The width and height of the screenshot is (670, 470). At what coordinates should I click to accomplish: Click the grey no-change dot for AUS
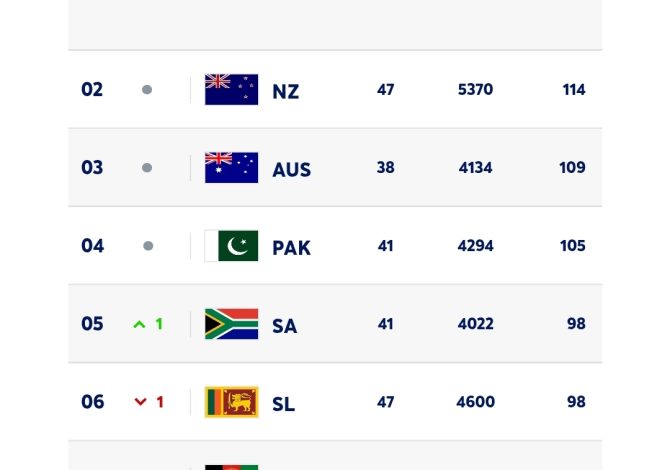pyautogui.click(x=147, y=168)
